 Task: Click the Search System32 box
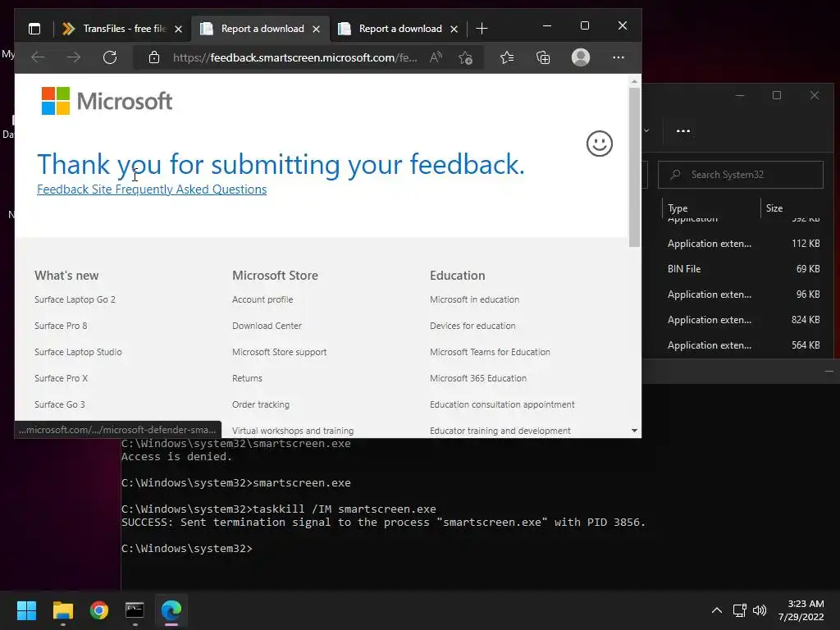click(741, 175)
